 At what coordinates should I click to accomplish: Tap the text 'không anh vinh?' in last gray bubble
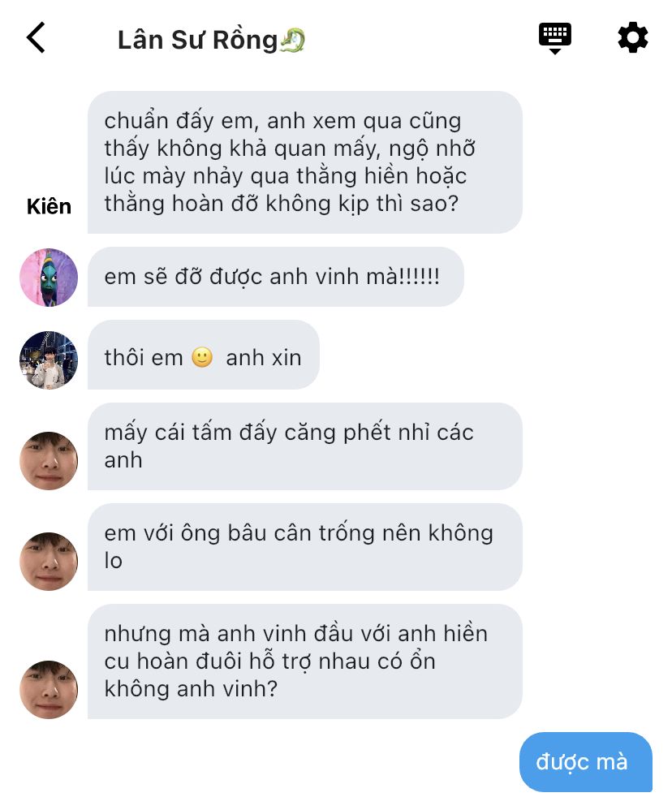191,689
